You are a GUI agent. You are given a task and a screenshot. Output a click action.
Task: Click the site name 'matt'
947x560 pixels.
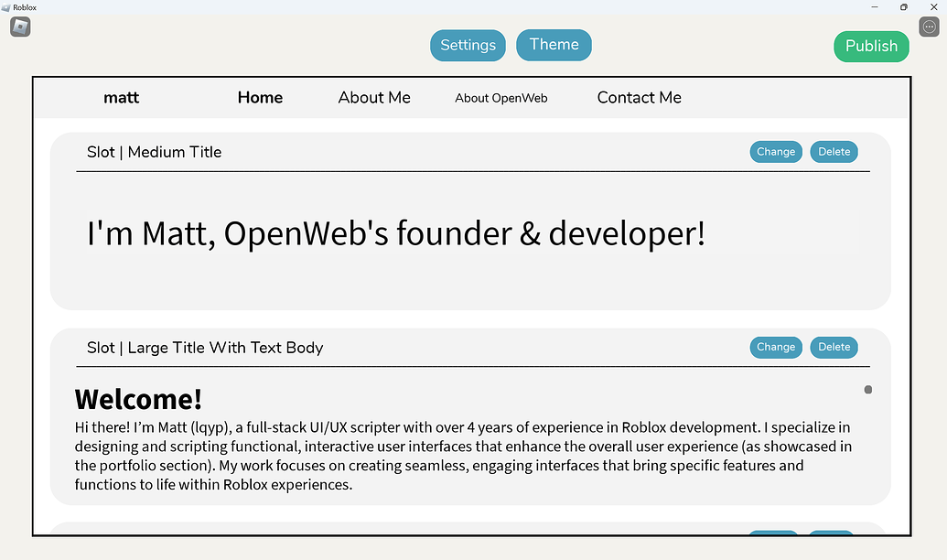click(x=122, y=97)
